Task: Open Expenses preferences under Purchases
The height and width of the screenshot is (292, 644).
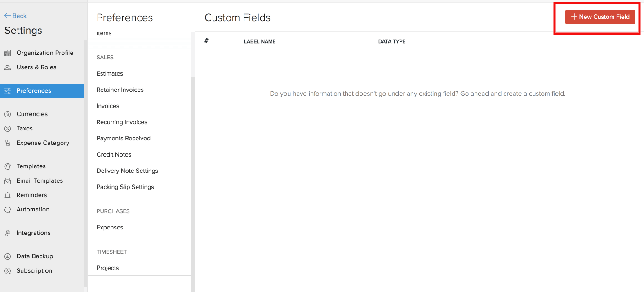Action: (110, 228)
